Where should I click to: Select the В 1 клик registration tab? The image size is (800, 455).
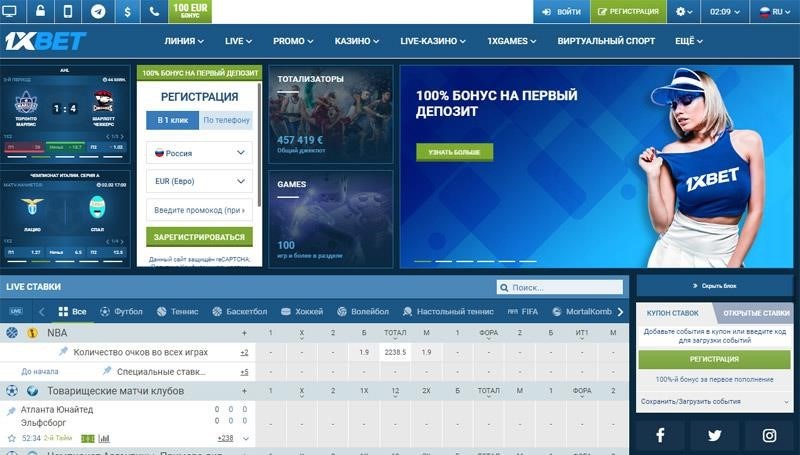(172, 120)
